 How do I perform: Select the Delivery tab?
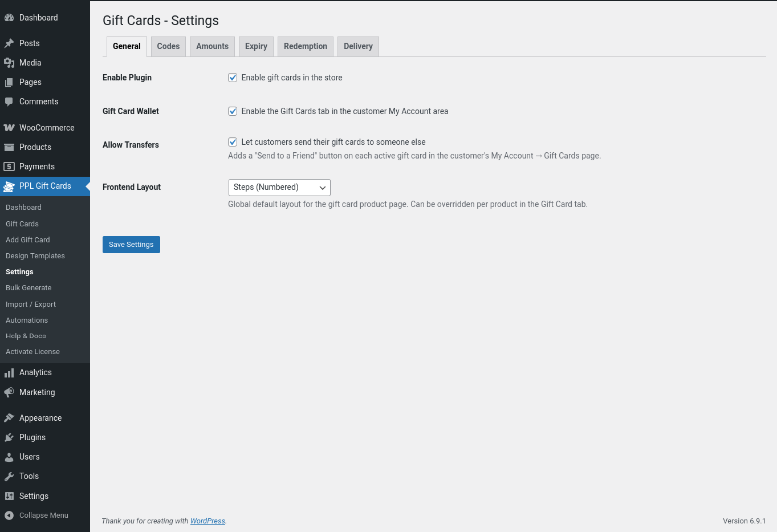[x=358, y=47]
